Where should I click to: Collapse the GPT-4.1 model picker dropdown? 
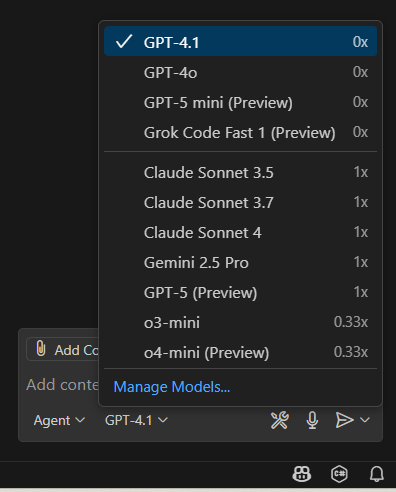click(136, 420)
